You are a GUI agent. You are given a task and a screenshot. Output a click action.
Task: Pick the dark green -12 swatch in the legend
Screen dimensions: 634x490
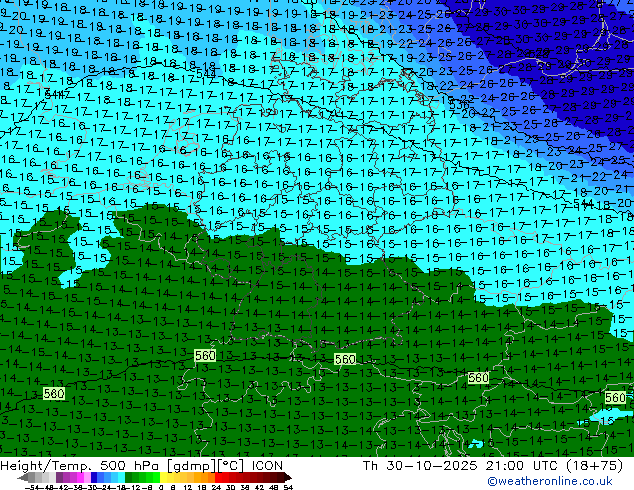pos(129,477)
